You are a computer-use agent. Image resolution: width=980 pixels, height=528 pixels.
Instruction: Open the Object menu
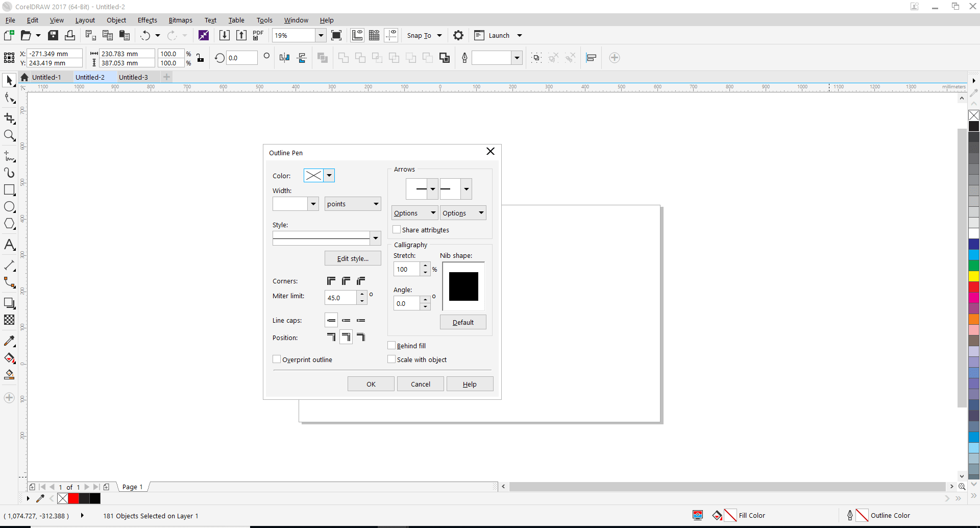[116, 20]
